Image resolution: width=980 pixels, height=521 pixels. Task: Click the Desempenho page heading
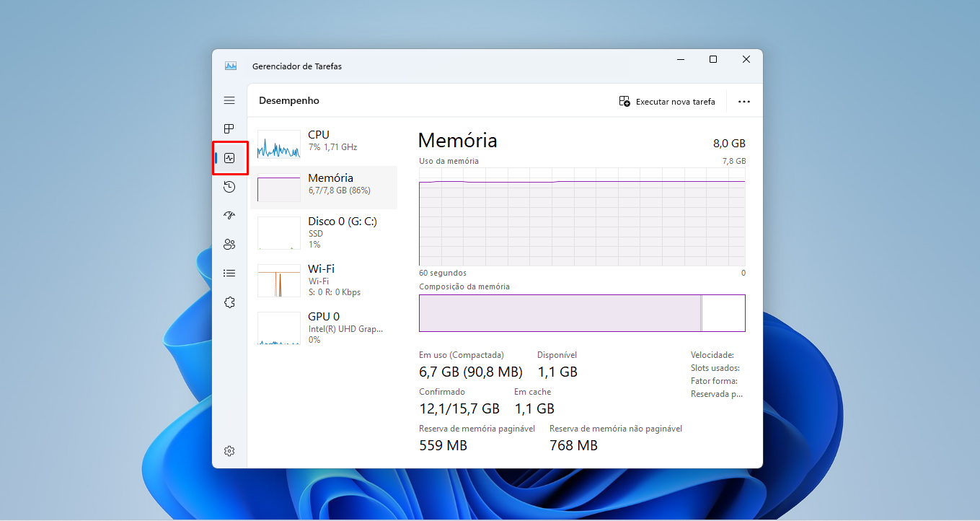point(289,101)
